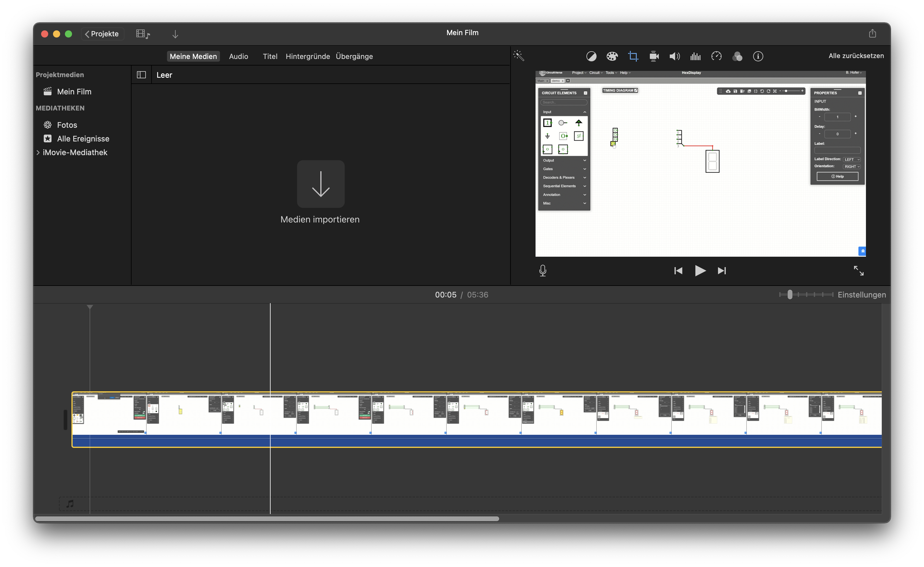Click the magic wand auto-enhance icon
Screen dimensions: 924x567
click(x=519, y=56)
